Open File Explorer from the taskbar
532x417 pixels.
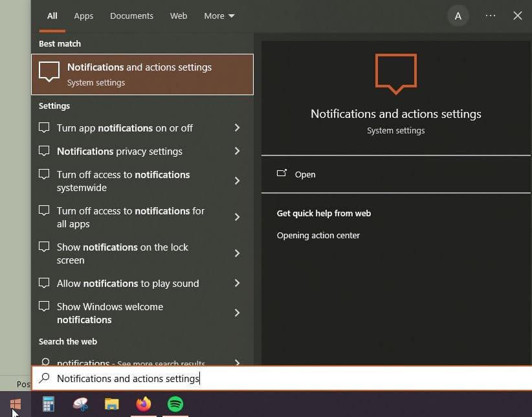tap(111, 404)
